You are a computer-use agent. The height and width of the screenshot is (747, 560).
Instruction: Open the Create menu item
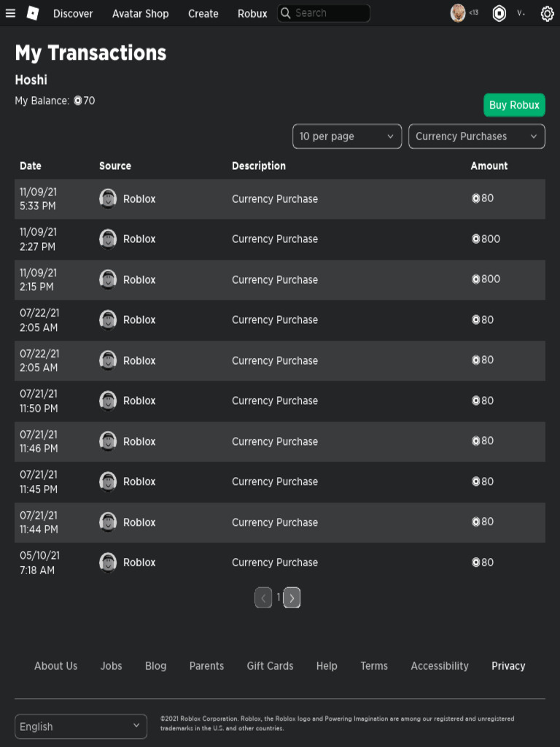coord(203,13)
